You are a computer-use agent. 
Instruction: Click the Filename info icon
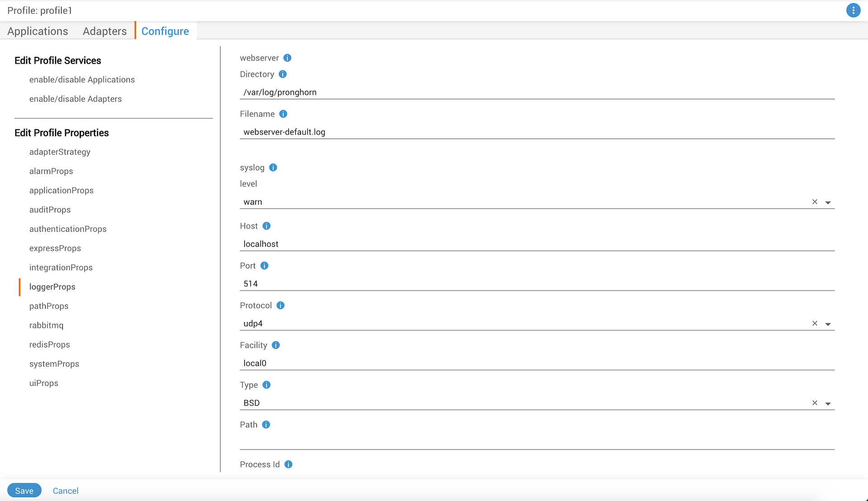point(283,114)
